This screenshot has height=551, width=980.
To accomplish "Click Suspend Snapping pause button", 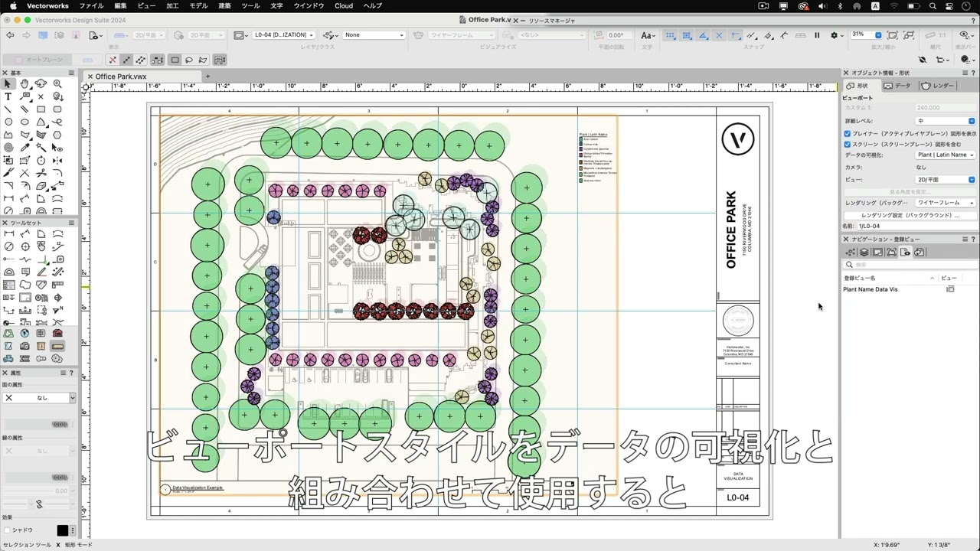I will [817, 35].
